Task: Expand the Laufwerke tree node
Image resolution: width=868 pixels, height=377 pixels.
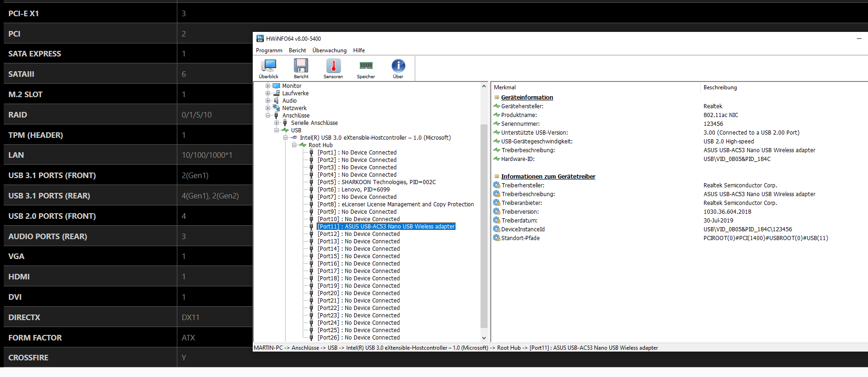Action: point(268,93)
